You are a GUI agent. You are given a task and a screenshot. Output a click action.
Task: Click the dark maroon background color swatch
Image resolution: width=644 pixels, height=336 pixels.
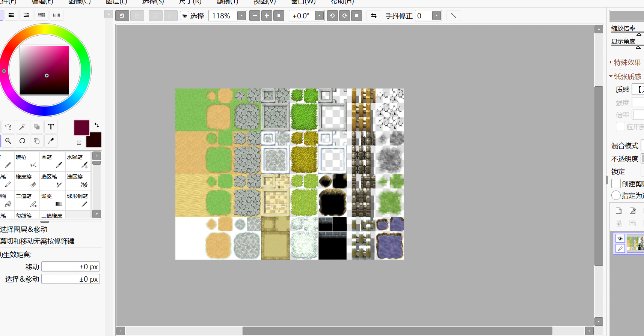[94, 140]
